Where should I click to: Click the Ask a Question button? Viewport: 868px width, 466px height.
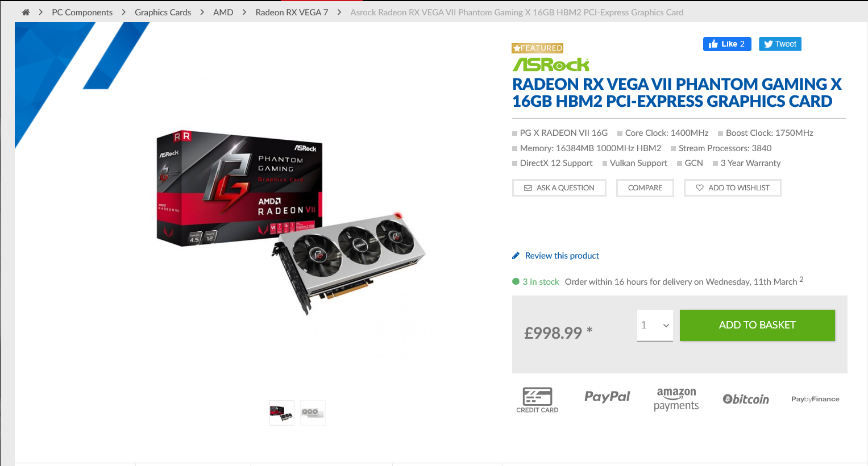coord(559,188)
